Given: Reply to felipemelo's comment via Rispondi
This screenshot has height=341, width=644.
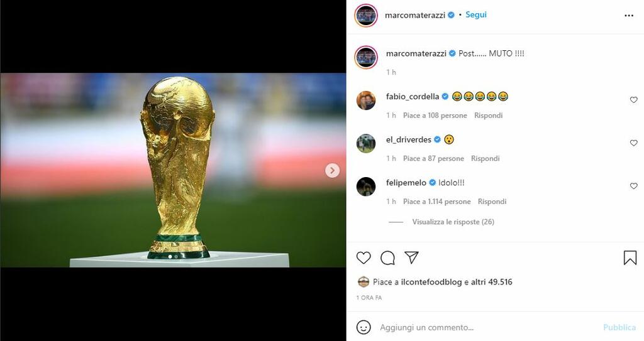Looking at the screenshot, I should 492,202.
